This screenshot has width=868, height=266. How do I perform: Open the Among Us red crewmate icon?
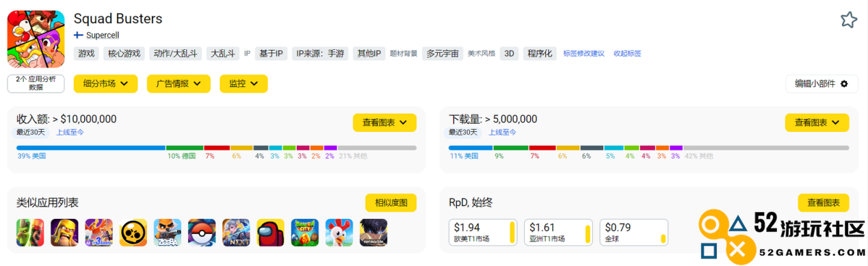pos(270,232)
